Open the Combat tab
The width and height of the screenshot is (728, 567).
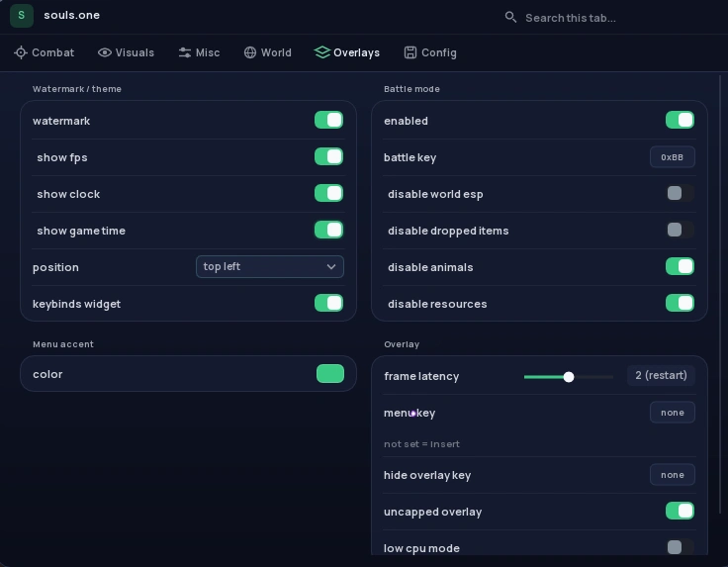tap(45, 52)
